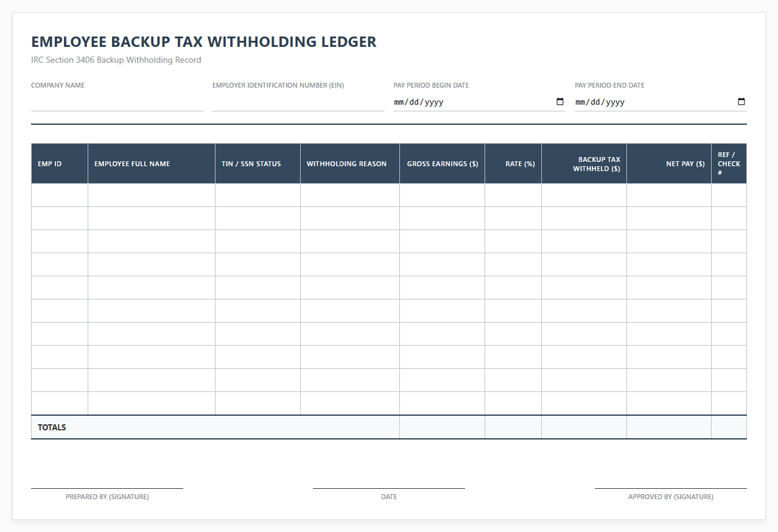Viewport: 778px width, 532px height.
Task: Click the Pay Period Begin Date field
Action: (x=480, y=102)
